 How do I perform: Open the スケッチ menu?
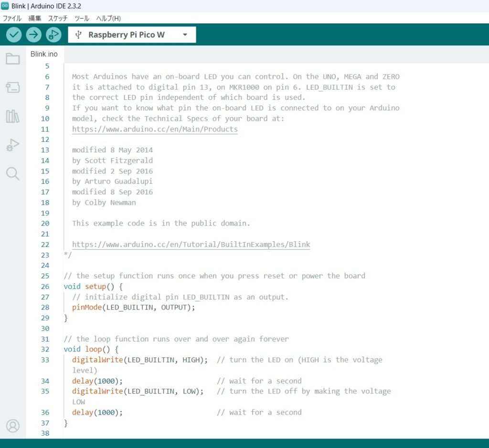pyautogui.click(x=57, y=19)
